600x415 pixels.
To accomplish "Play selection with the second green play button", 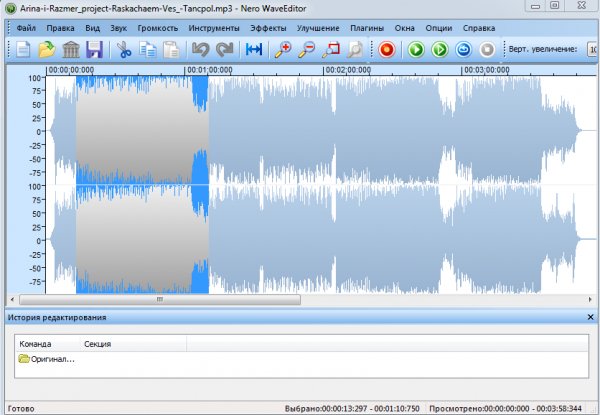I will click(x=440, y=50).
